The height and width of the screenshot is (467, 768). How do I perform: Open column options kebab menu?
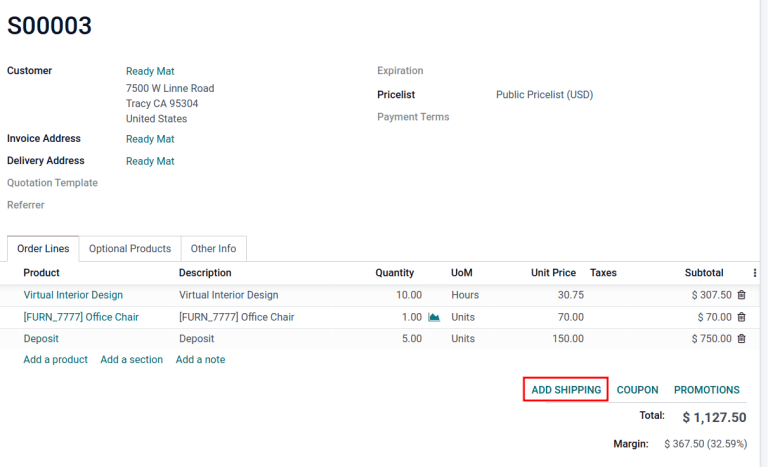tap(754, 273)
